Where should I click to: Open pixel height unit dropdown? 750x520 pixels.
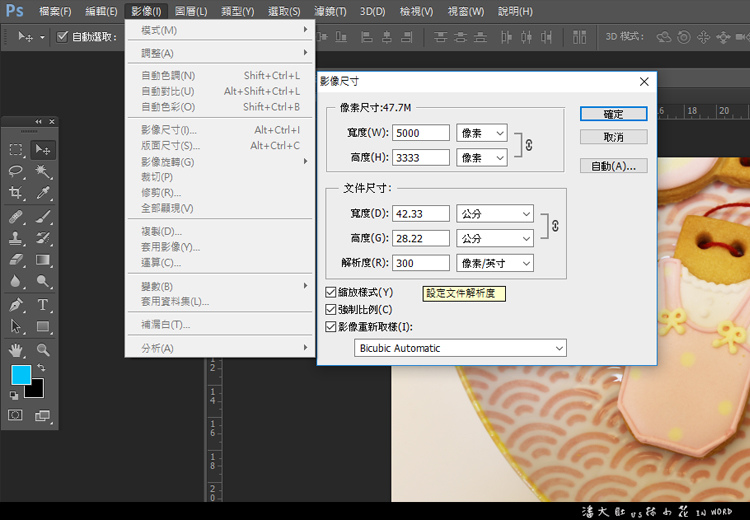coord(482,157)
